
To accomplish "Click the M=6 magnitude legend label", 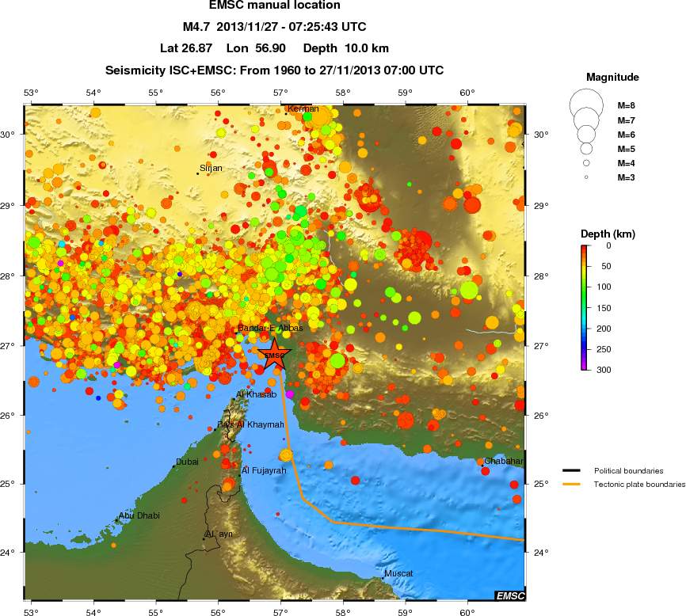I will 626,135.
